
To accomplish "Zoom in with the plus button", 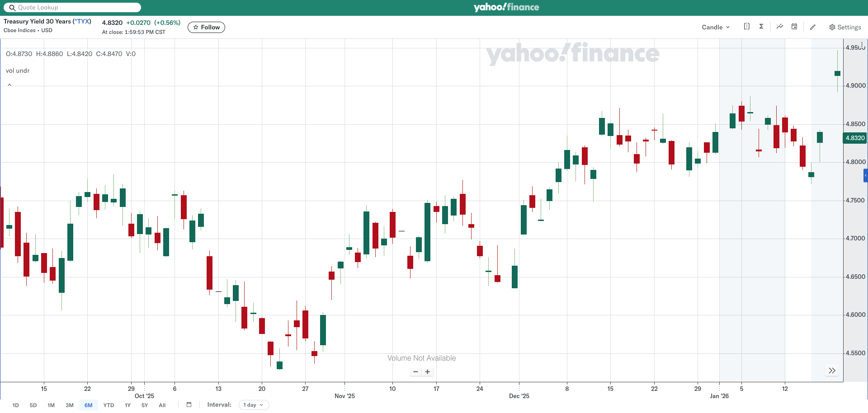I will tap(428, 372).
